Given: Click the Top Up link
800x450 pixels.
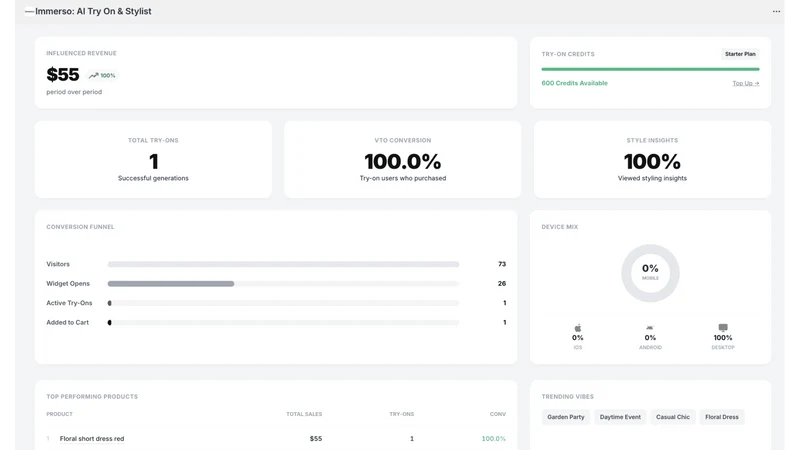Looking at the screenshot, I should click(745, 83).
